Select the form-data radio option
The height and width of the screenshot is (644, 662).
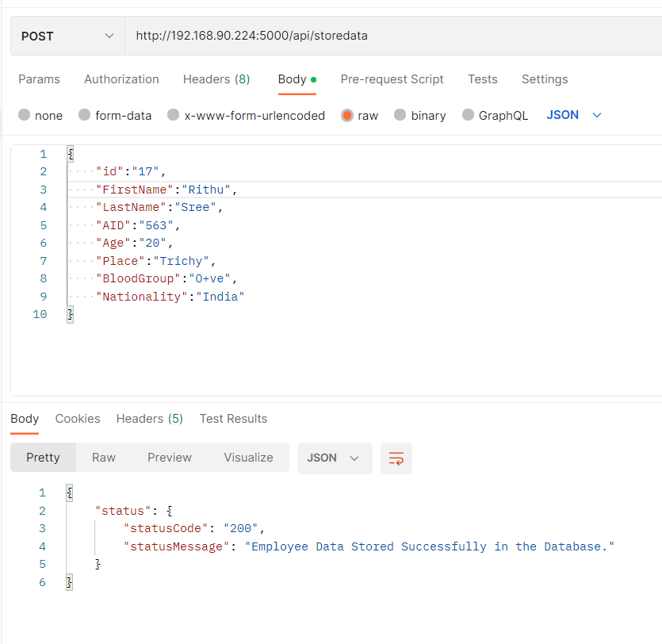[115, 115]
